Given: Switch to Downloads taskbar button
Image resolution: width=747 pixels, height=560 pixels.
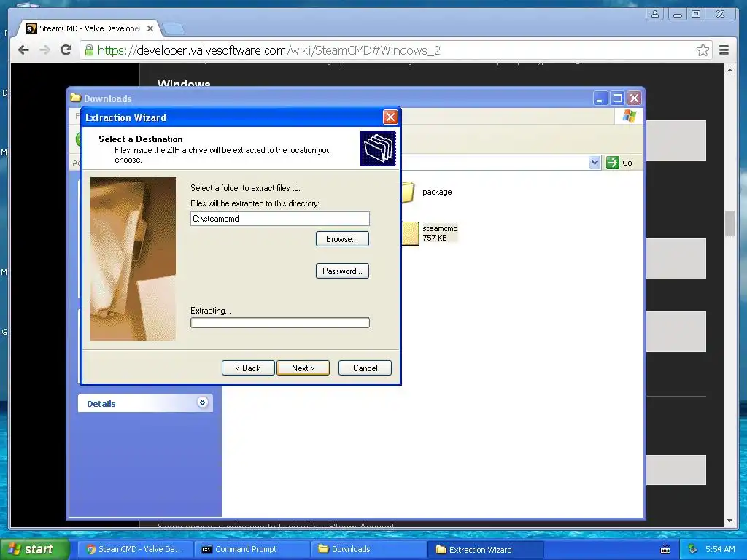Looking at the screenshot, I should click(369, 549).
